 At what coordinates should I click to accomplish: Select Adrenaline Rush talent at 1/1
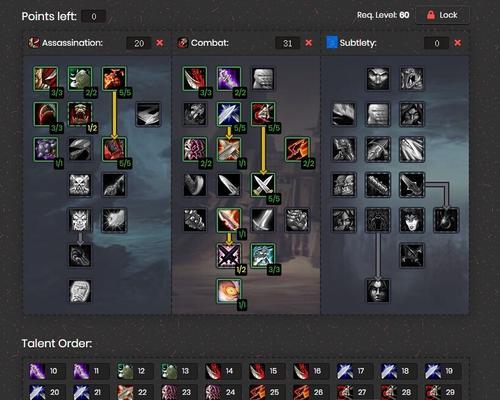(229, 291)
